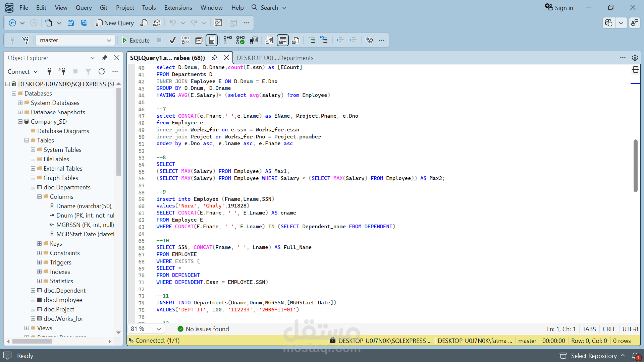
Task: Click Object Explorer horizontal scrollbar thumb
Action: pyautogui.click(x=32, y=341)
